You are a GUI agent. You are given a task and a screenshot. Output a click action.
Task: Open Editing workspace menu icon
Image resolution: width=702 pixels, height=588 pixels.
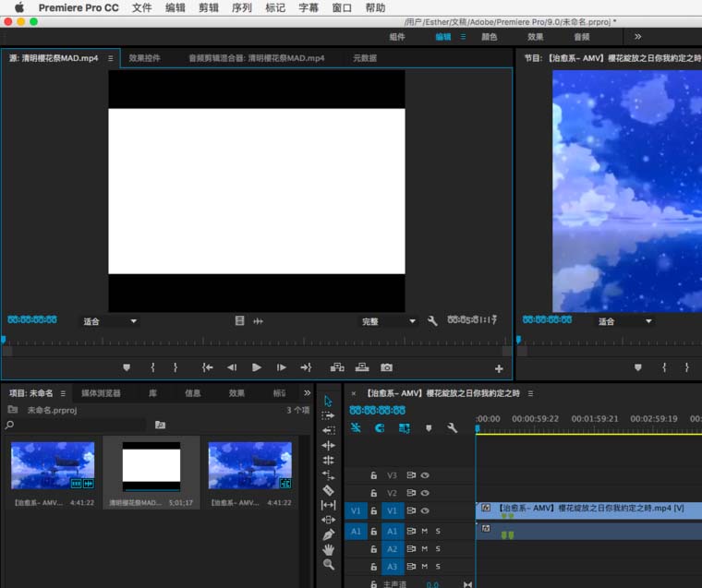pyautogui.click(x=463, y=37)
